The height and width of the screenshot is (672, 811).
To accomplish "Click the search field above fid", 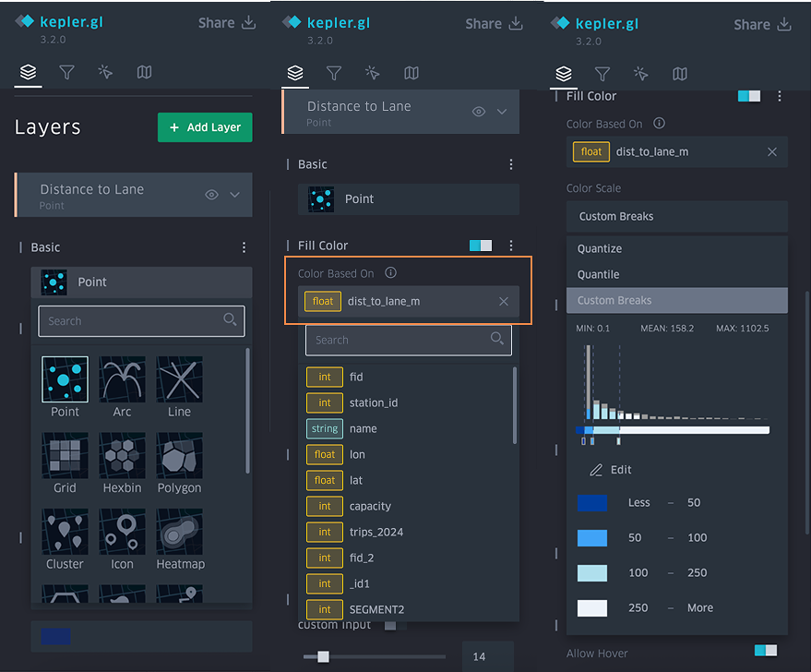I will click(x=399, y=340).
